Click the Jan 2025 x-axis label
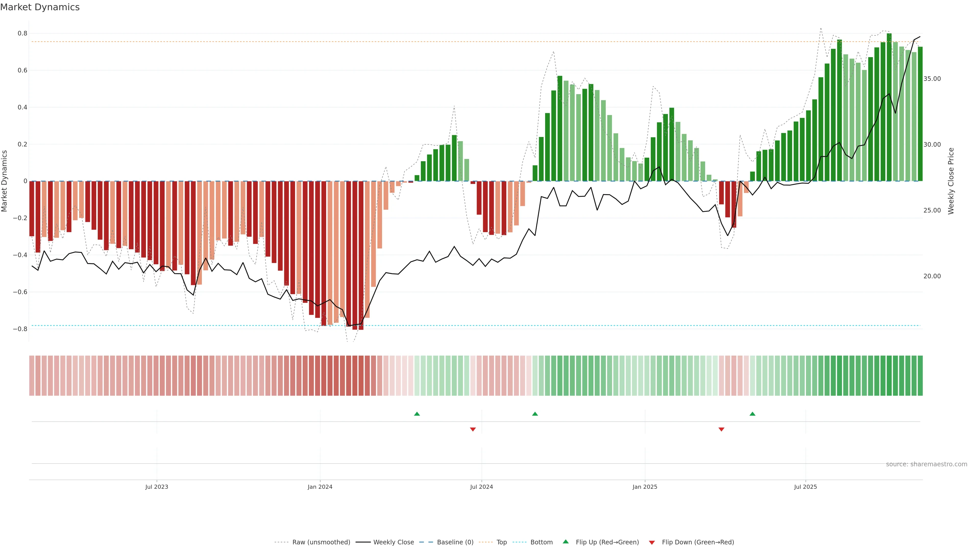 [644, 487]
